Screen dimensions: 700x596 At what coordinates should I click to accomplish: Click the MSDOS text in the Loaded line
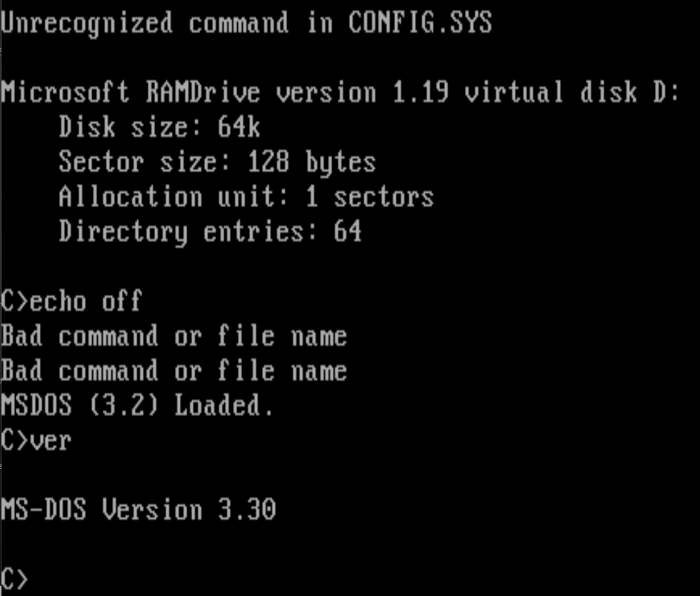pos(36,406)
